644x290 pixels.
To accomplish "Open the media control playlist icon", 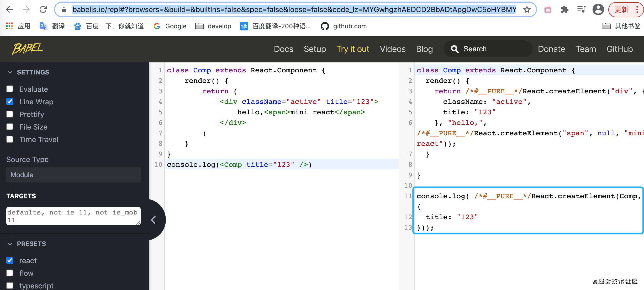I will (581, 10).
